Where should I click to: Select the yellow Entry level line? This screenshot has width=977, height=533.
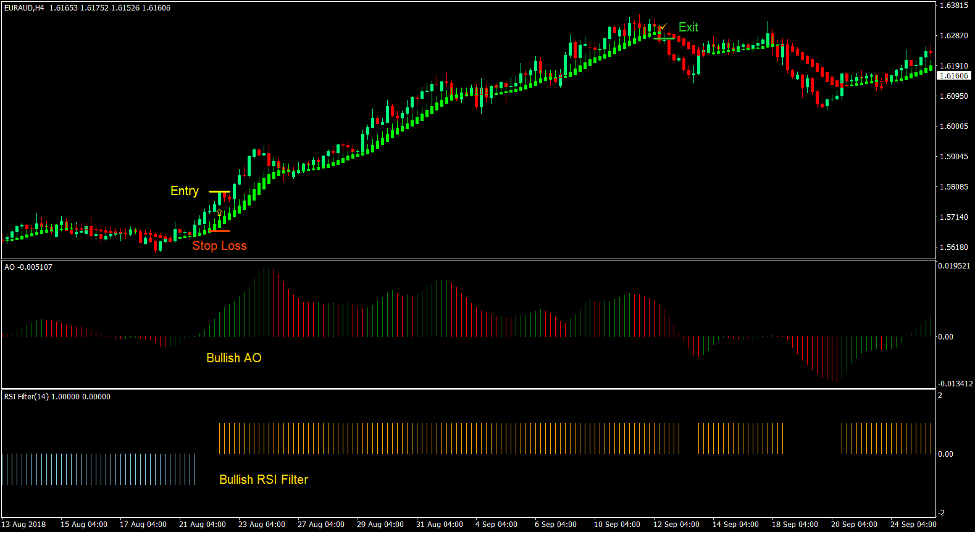coord(220,192)
